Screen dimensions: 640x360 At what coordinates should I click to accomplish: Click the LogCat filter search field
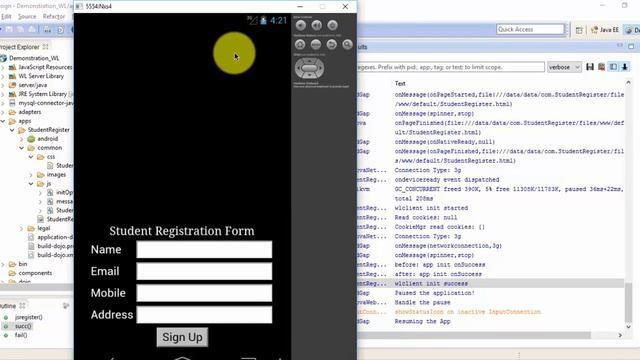pos(451,67)
